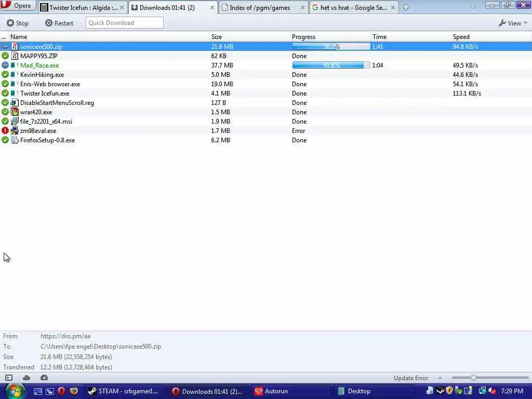This screenshot has width=532, height=399.
Task: Click the WinRAR file icon of wrar420.exe
Action: 14,112
